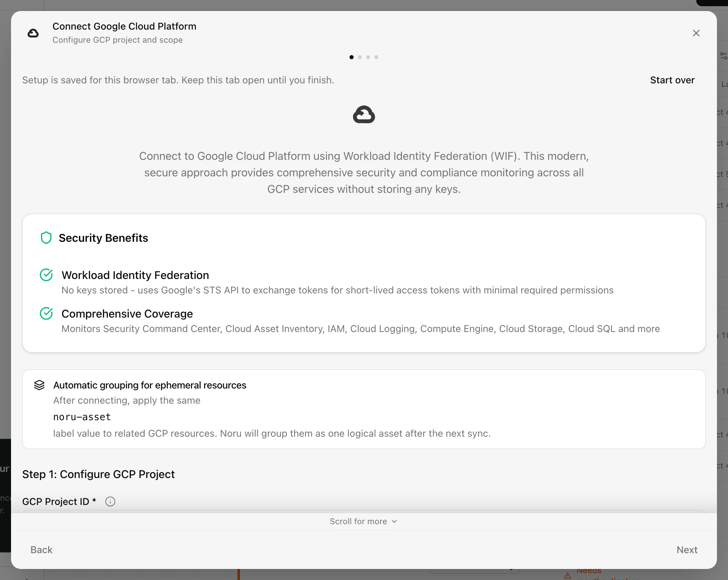728x580 pixels.
Task: Click the layers icon for automatic grouping
Action: 39,385
